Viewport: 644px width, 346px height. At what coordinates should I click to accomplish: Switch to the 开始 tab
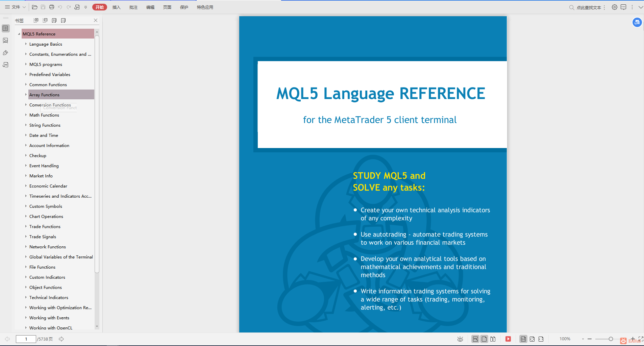[99, 7]
